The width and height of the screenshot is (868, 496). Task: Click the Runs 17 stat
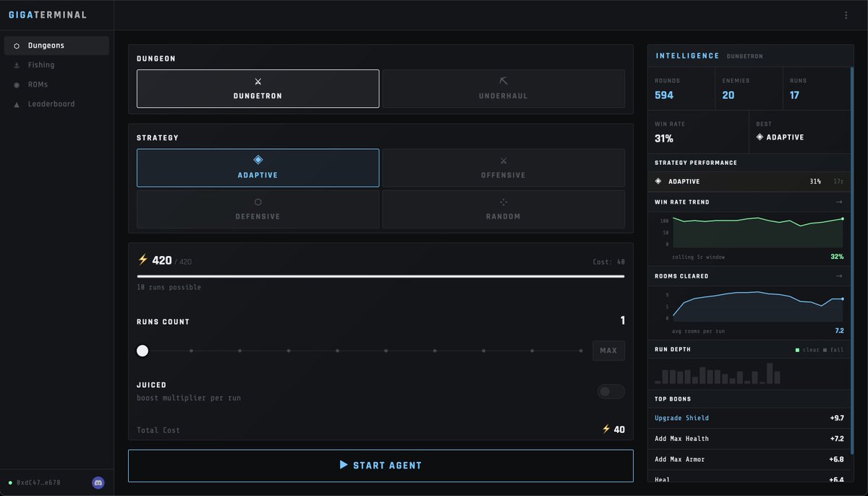tap(816, 89)
